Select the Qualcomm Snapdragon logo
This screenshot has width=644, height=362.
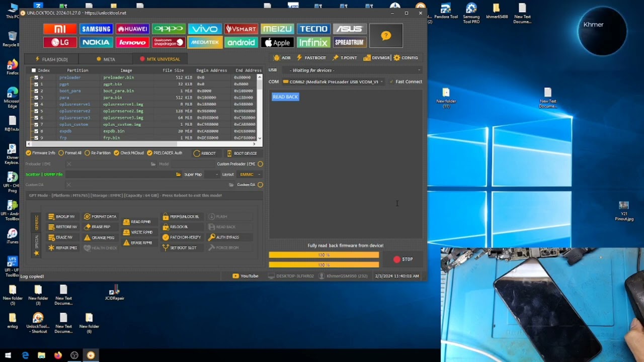169,42
